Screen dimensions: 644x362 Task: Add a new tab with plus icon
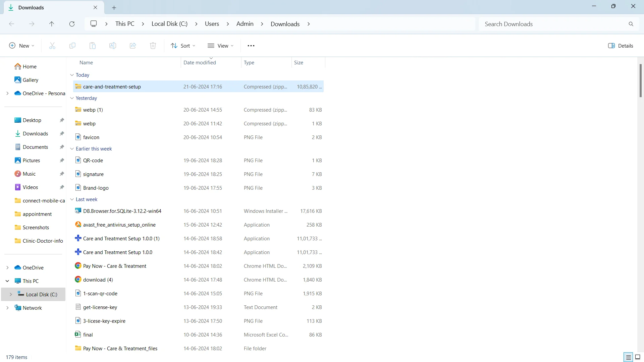click(x=114, y=7)
